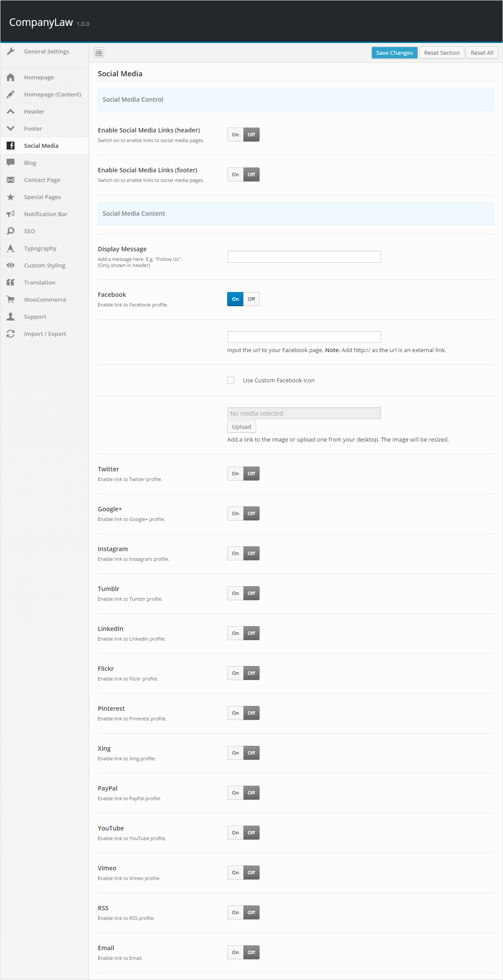This screenshot has height=980, width=503.
Task: Click the pencil icon for Homepage (Content)
Action: point(11,94)
